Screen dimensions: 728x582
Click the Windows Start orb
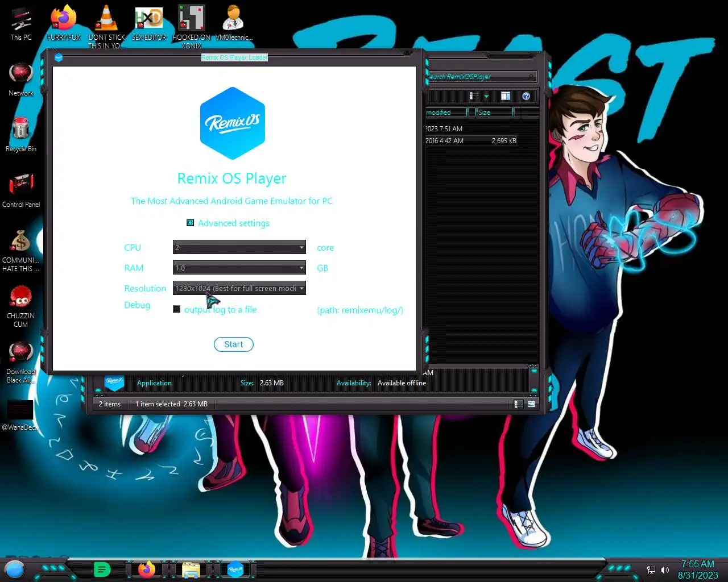15,569
